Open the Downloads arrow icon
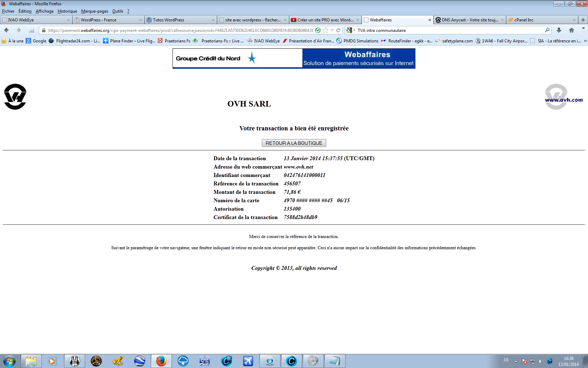This screenshot has height=368, width=588. pyautogui.click(x=559, y=30)
